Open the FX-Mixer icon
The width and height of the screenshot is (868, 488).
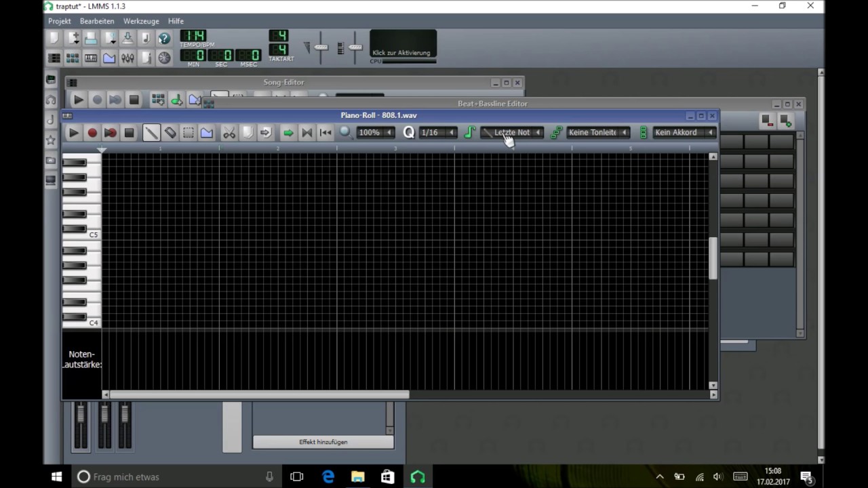[127, 58]
